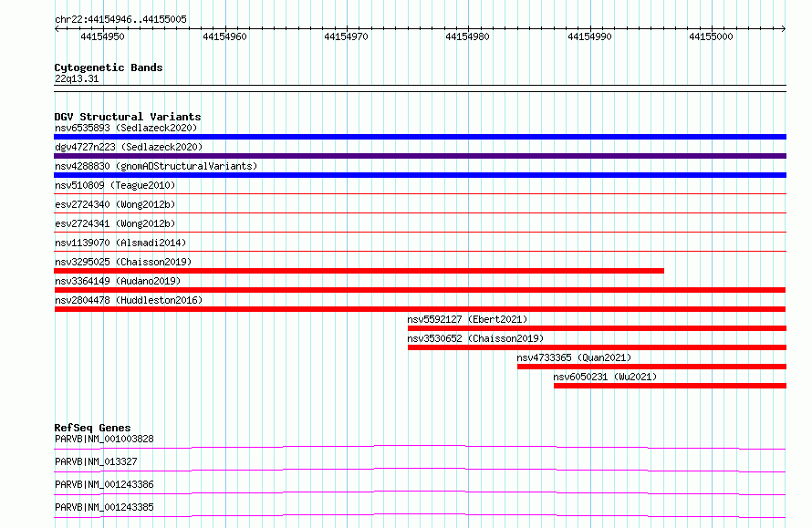
Task: Click ruler tick label 44154990
Action: coord(589,36)
